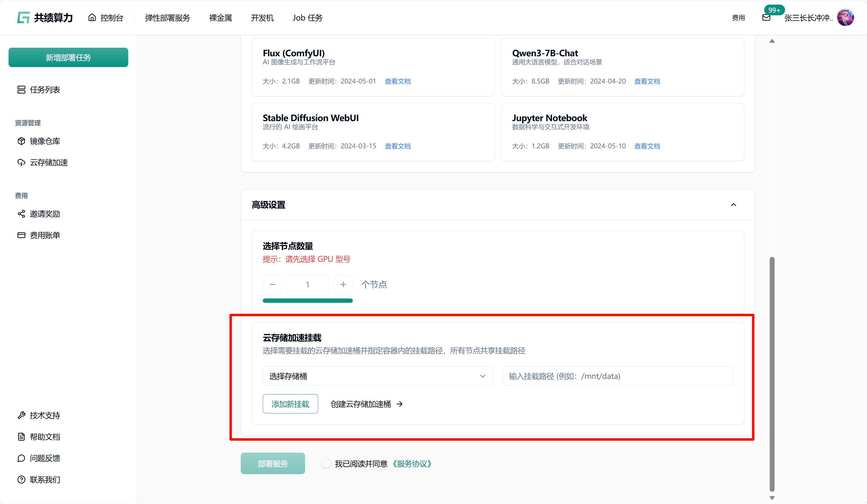The width and height of the screenshot is (867, 504).
Task: Open 费用账单 in the sidebar
Action: [45, 235]
